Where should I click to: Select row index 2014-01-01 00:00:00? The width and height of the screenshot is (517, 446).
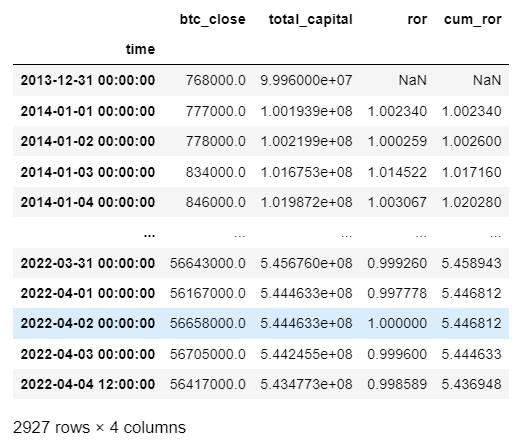coord(88,111)
